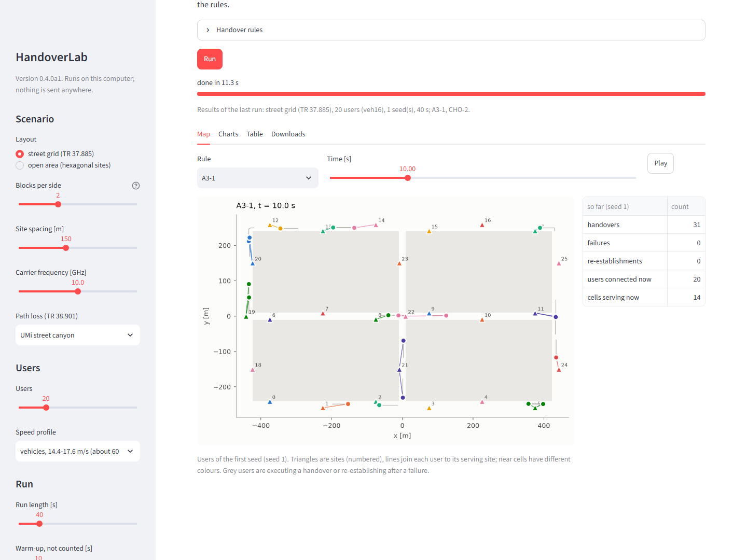Click the site 0 triangle on the map
The height and width of the screenshot is (560, 747).
tap(270, 402)
